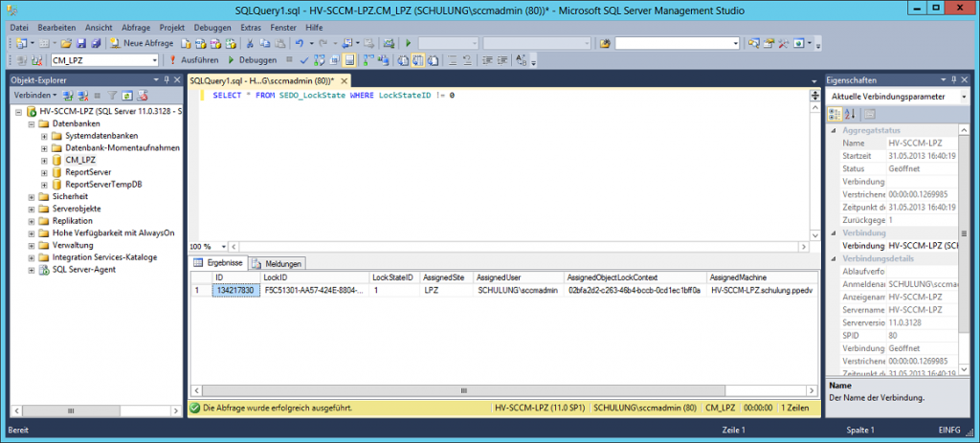This screenshot has height=443, width=980.
Task: Click the Debuggen button
Action: (x=253, y=59)
